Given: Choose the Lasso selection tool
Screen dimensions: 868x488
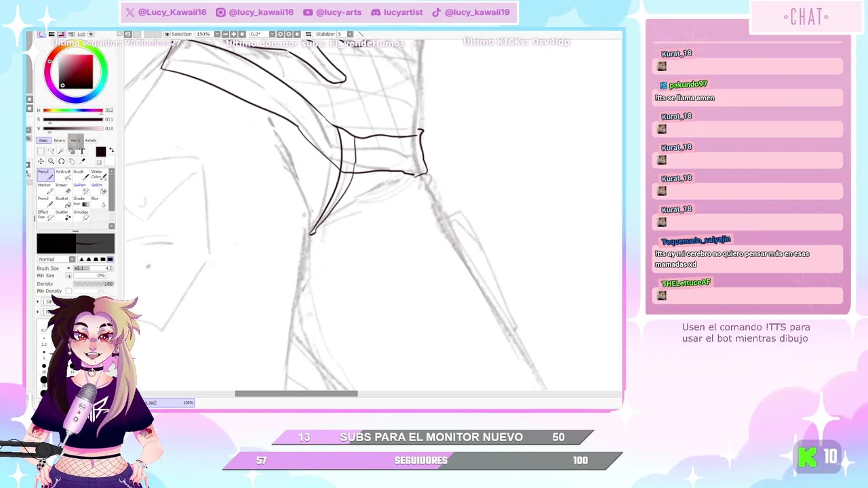Looking at the screenshot, I should click(x=51, y=151).
